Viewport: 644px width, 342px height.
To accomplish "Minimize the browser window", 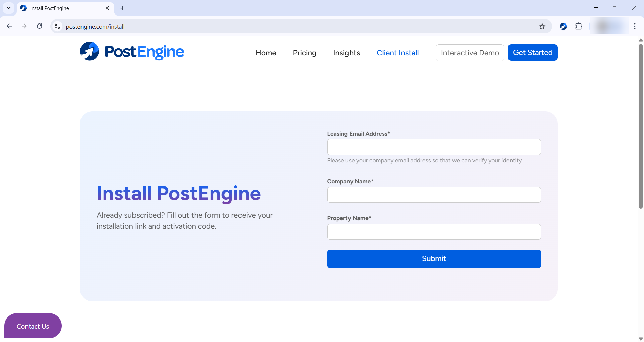I will [x=596, y=8].
